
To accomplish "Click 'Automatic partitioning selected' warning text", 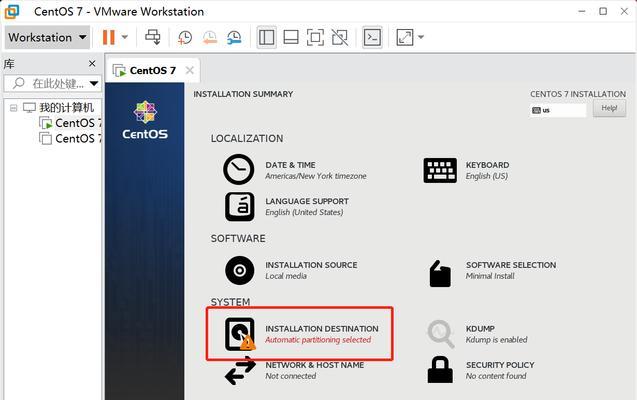I will click(x=318, y=339).
